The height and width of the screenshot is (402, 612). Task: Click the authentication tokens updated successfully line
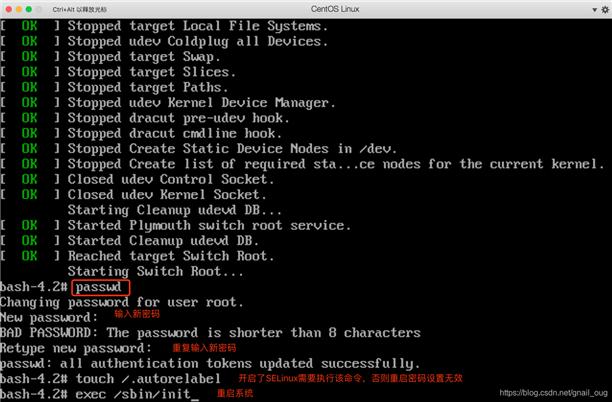click(210, 363)
